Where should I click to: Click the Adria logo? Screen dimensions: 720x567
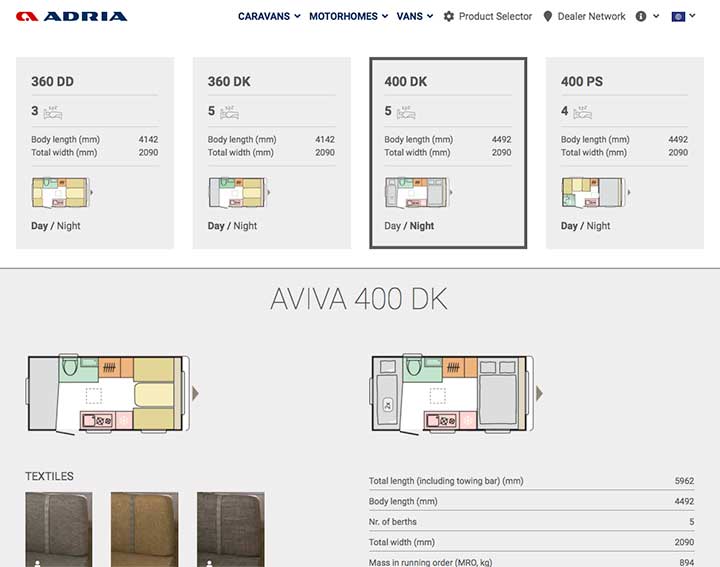(x=72, y=17)
